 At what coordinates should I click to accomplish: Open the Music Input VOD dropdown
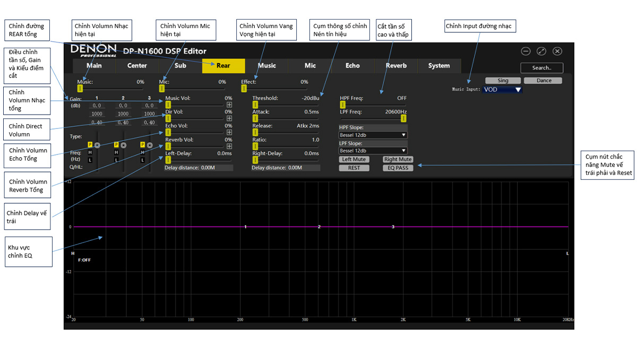click(x=502, y=90)
